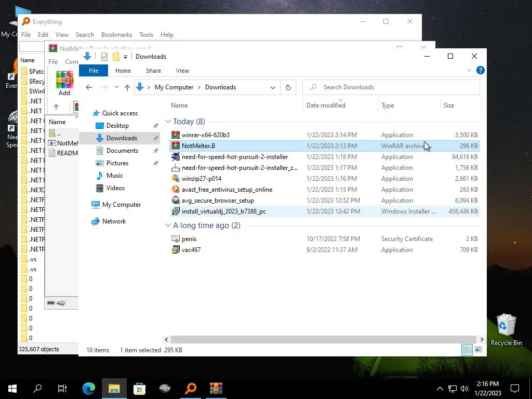The image size is (532, 399).
Task: Select avast_free_antivirus_setup_online icon
Action: (x=176, y=189)
